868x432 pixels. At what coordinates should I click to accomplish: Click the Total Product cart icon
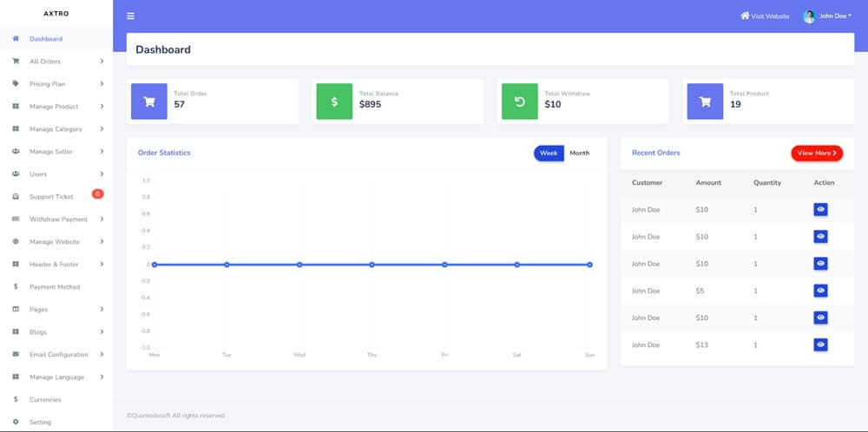[x=705, y=101]
